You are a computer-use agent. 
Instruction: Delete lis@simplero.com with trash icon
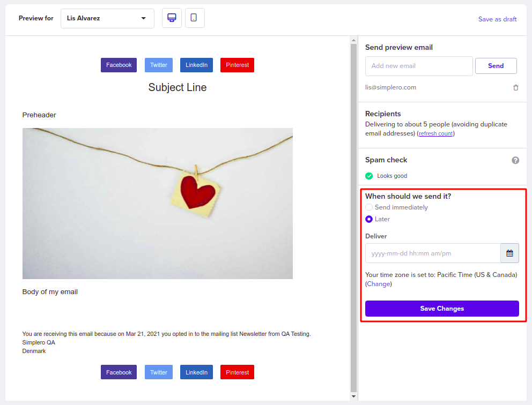tap(515, 87)
